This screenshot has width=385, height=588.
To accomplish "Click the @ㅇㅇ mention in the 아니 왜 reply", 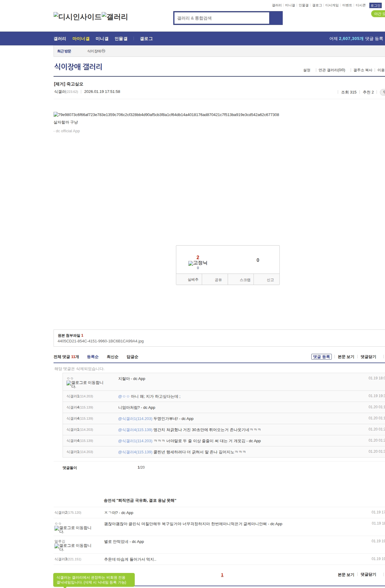I will pos(124,397).
